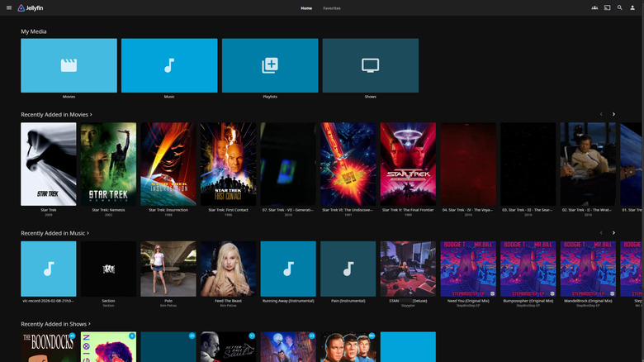Open the Section album cover
This screenshot has width=644, height=362.
point(108,269)
